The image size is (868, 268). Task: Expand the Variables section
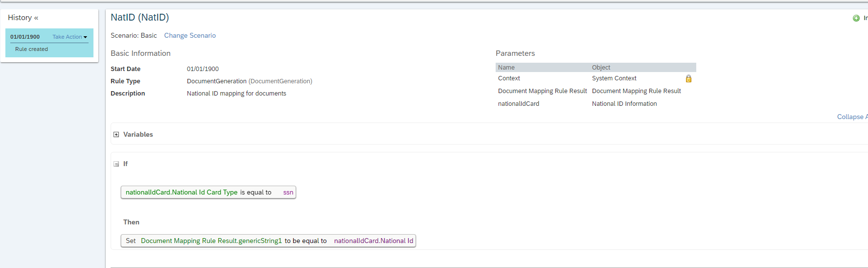coord(116,135)
